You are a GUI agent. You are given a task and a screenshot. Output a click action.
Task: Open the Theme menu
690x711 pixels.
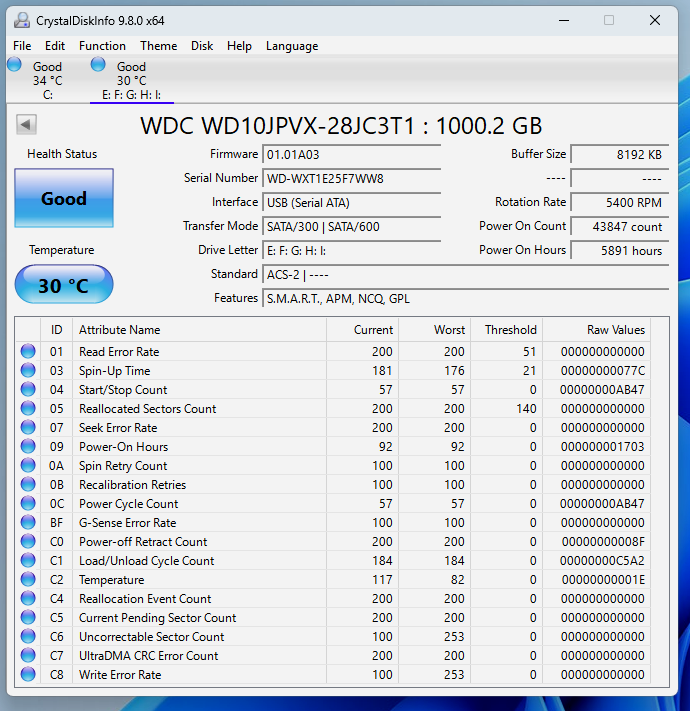pyautogui.click(x=159, y=46)
